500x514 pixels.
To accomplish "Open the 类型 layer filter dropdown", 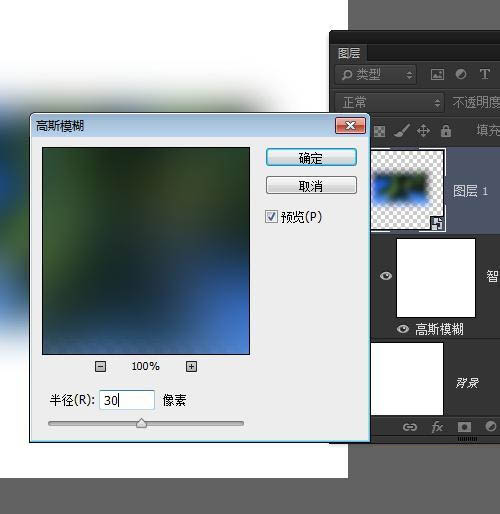I will click(376, 75).
